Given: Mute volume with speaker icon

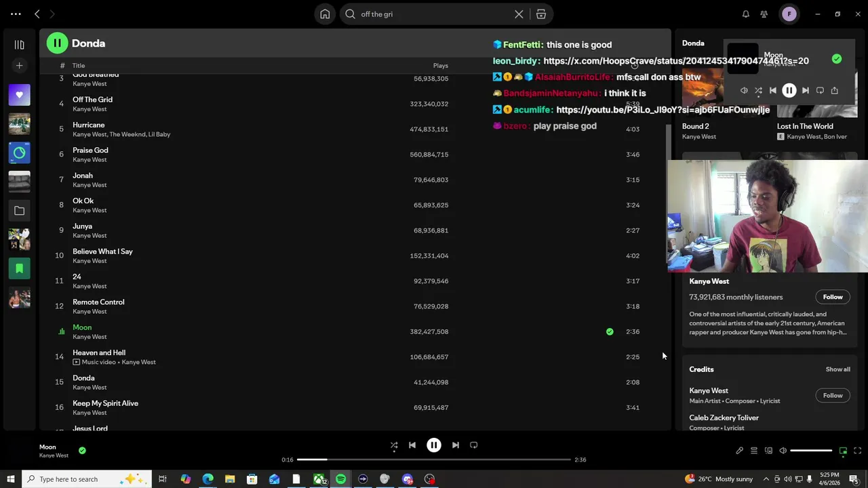Looking at the screenshot, I should (783, 451).
